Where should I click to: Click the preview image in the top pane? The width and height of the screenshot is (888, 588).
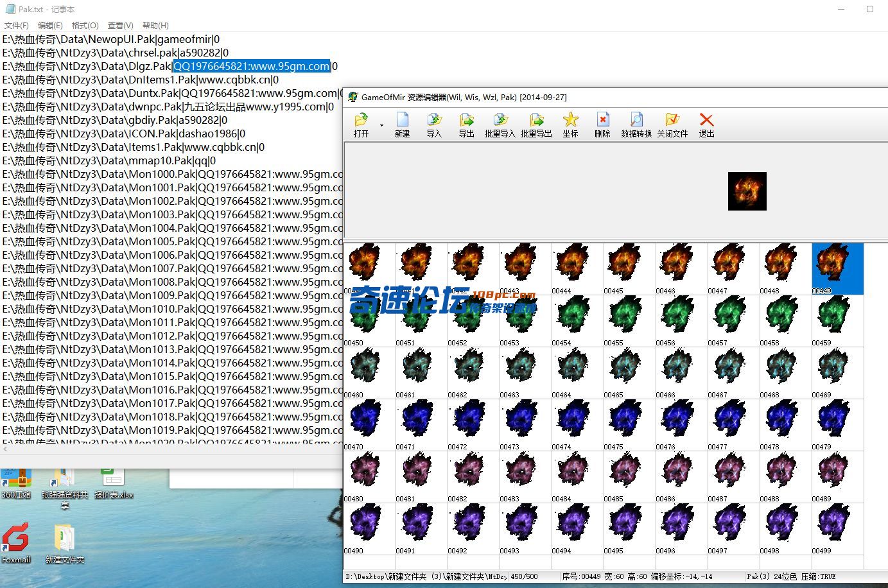point(747,191)
